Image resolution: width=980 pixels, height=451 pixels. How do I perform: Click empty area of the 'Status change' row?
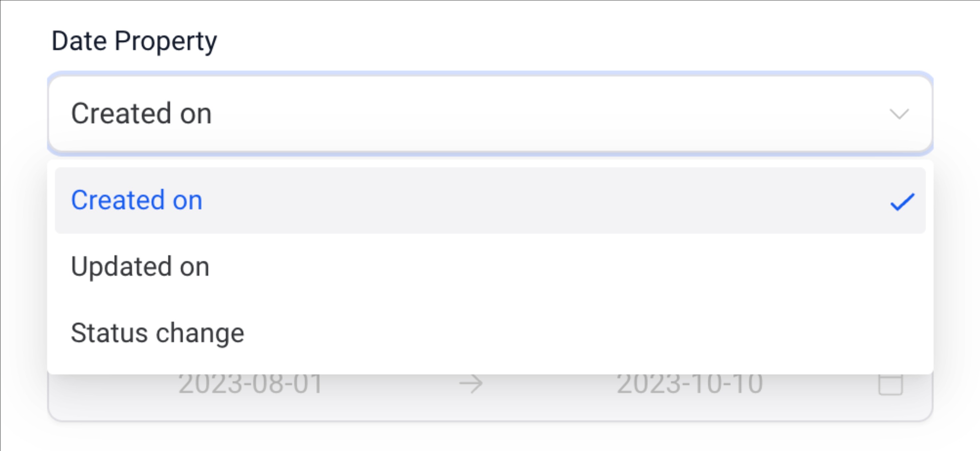(571, 333)
